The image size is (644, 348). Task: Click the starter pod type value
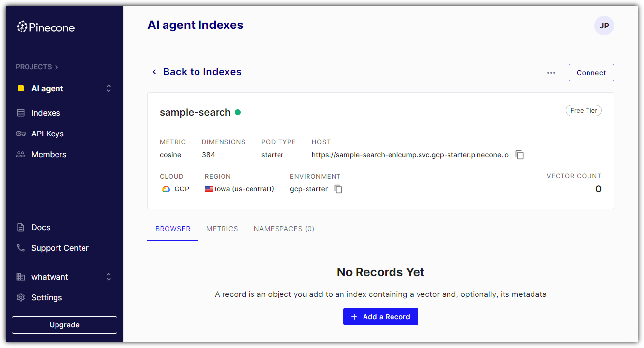pos(273,155)
